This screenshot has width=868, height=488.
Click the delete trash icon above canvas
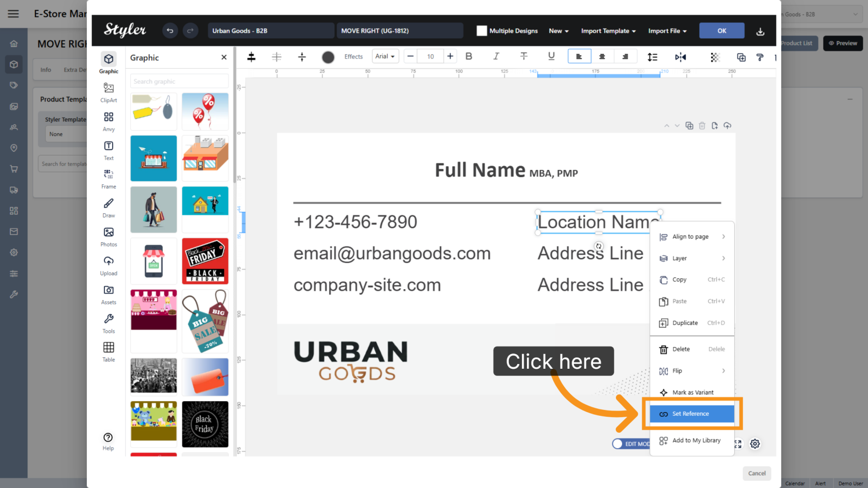pos(702,125)
